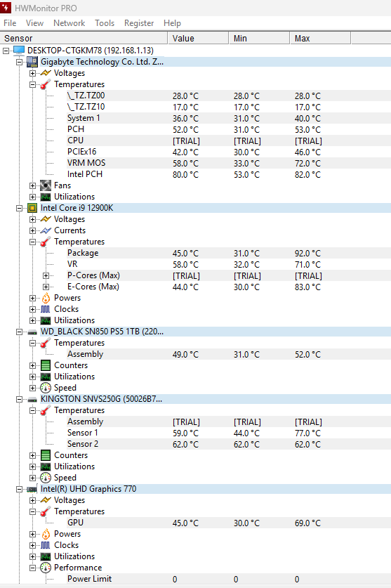Click the Gigabyte motherboard icon

pyautogui.click(x=32, y=62)
